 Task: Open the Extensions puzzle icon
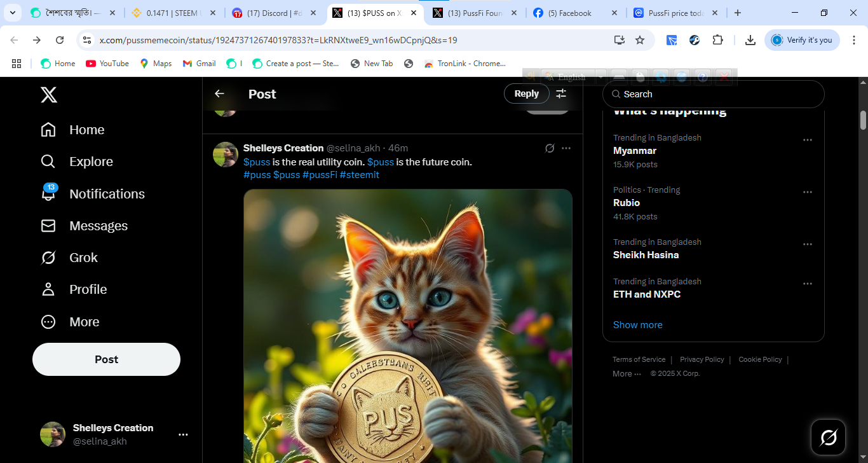(717, 40)
